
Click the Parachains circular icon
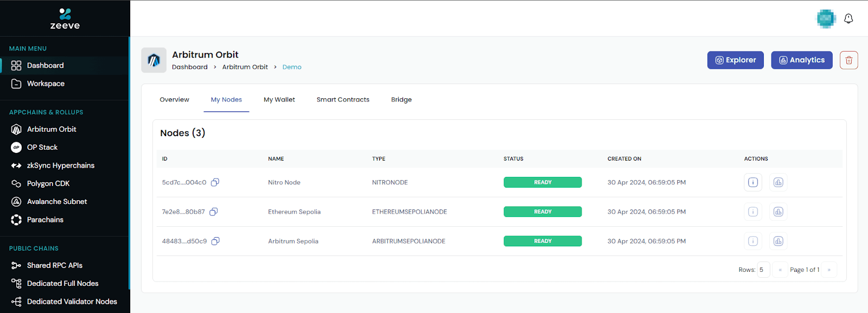tap(16, 220)
